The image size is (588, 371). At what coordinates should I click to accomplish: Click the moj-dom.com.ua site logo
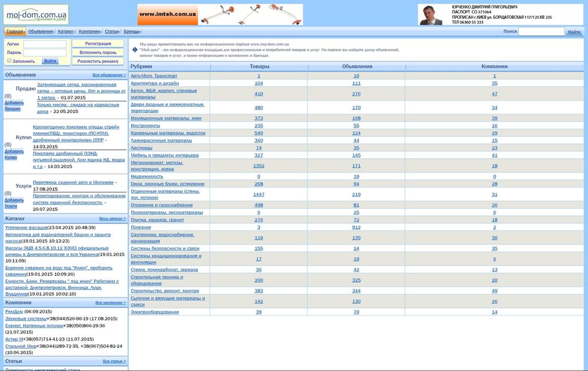(36, 15)
